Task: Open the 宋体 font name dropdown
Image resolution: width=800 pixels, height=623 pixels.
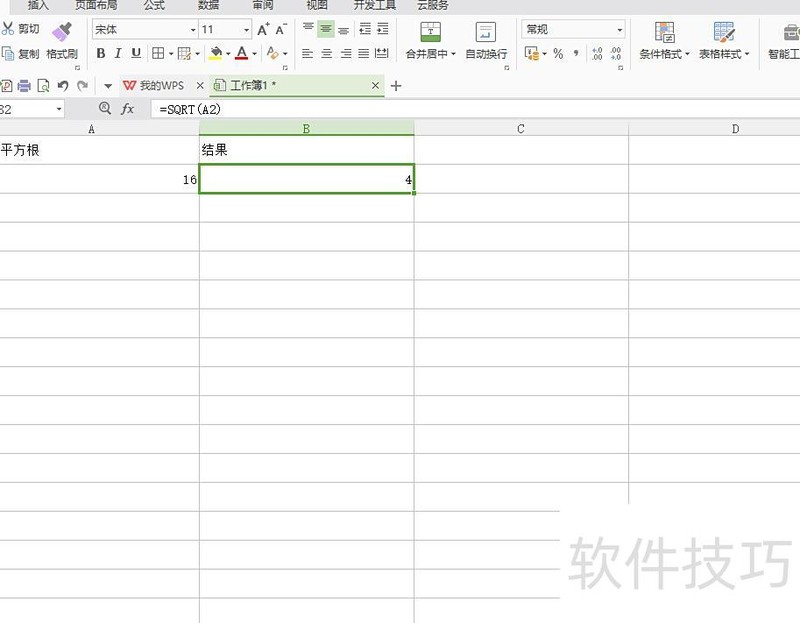Action: tap(194, 29)
